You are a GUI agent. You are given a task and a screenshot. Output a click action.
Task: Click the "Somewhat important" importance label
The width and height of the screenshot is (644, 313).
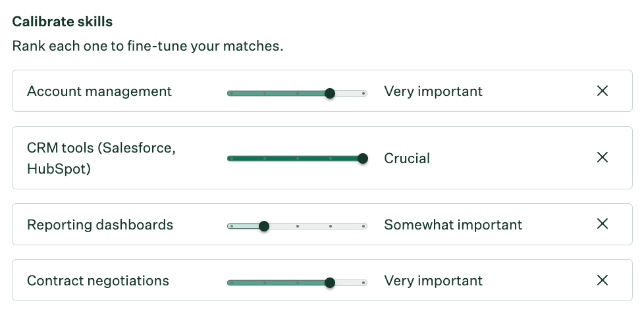click(453, 225)
